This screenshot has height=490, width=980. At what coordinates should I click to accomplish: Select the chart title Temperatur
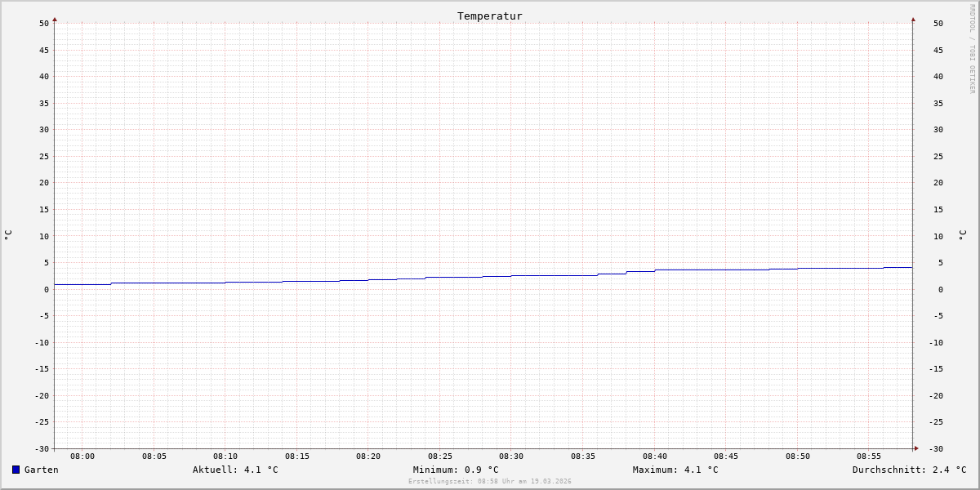pyautogui.click(x=490, y=16)
